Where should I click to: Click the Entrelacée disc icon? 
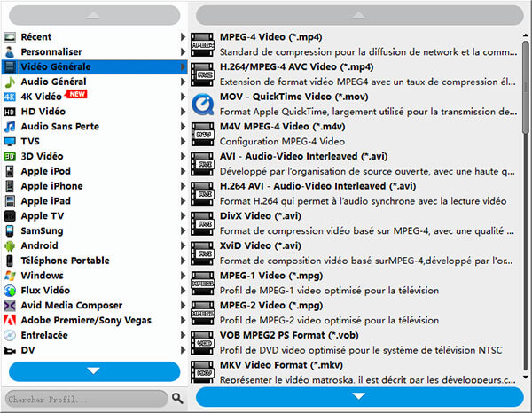click(10, 335)
